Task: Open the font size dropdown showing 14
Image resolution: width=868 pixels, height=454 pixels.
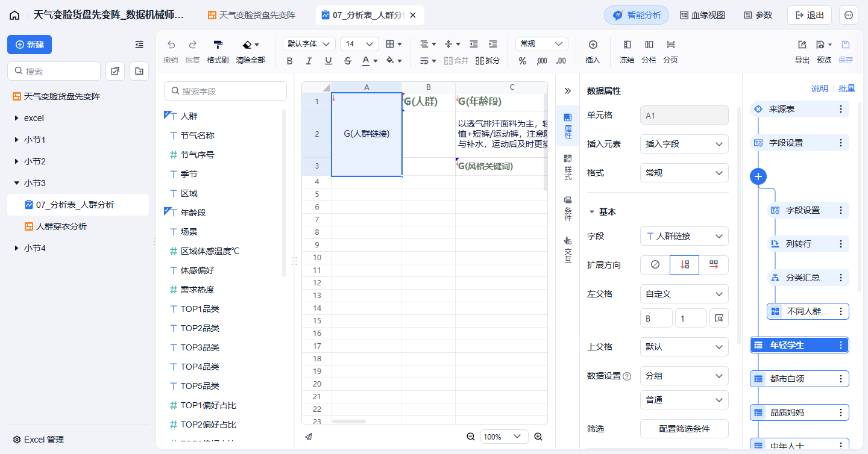Action: (360, 44)
